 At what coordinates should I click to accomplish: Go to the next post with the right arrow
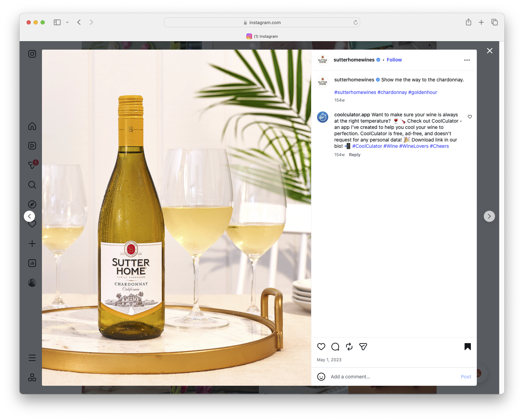(489, 216)
